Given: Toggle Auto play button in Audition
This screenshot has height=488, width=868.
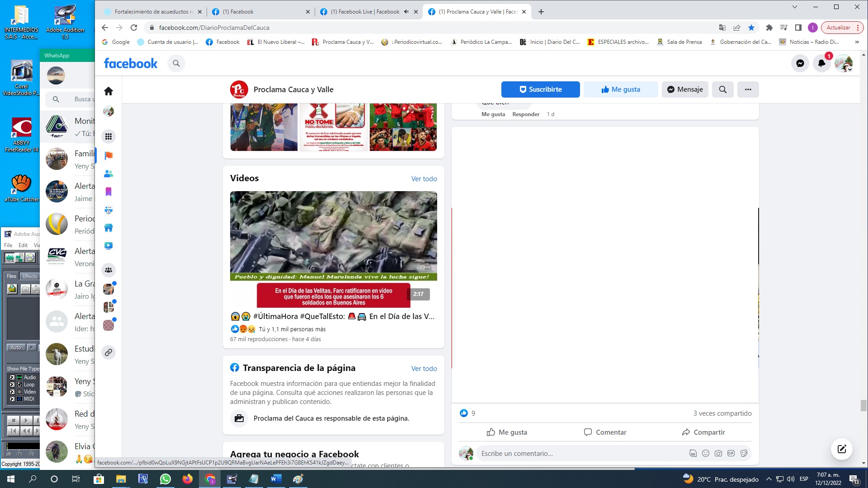Looking at the screenshot, I should pyautogui.click(x=16, y=347).
